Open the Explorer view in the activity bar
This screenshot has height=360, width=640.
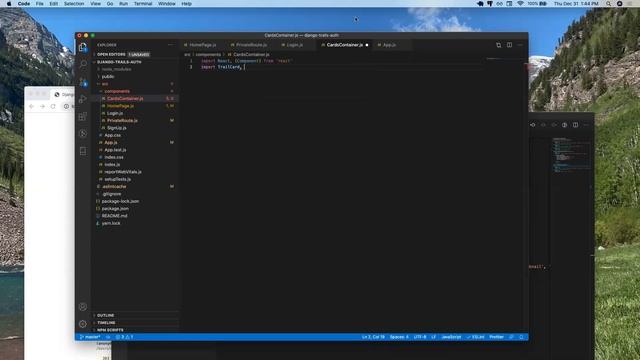83,47
